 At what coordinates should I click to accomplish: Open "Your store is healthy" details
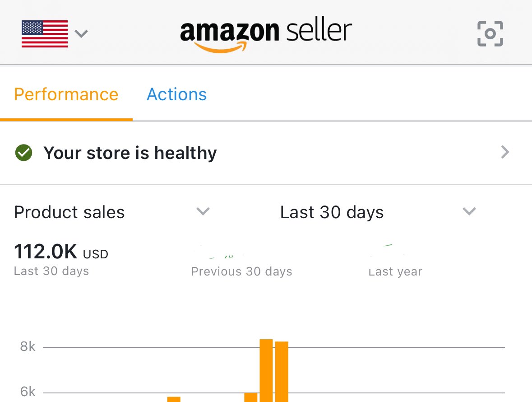pos(130,153)
